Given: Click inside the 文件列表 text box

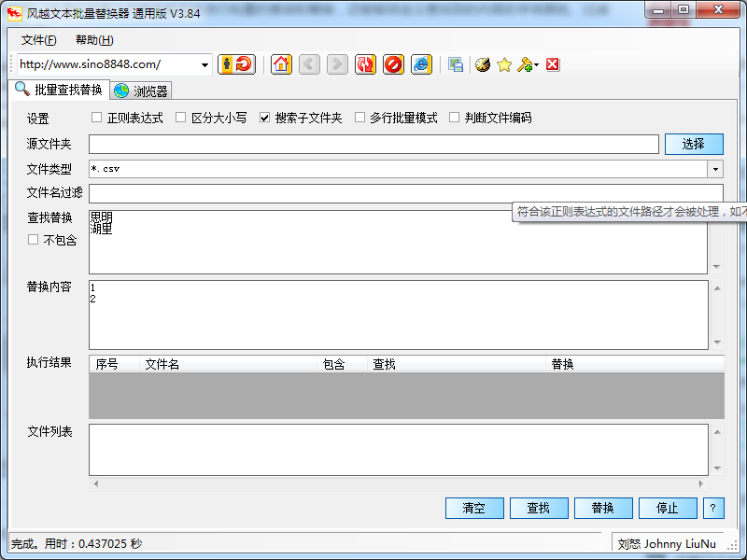Looking at the screenshot, I should [399, 450].
